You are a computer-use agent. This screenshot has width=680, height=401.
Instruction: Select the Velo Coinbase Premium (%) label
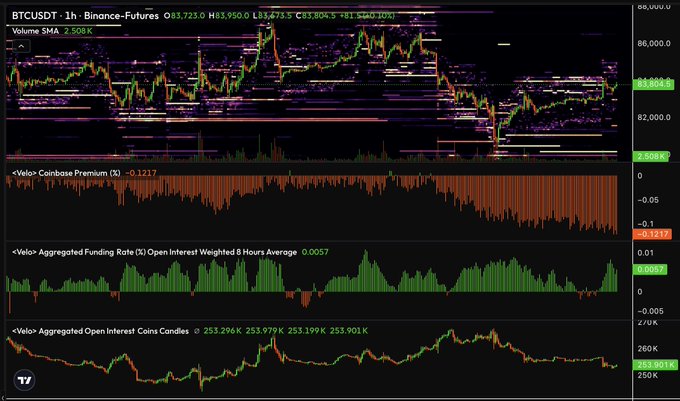pyautogui.click(x=66, y=173)
